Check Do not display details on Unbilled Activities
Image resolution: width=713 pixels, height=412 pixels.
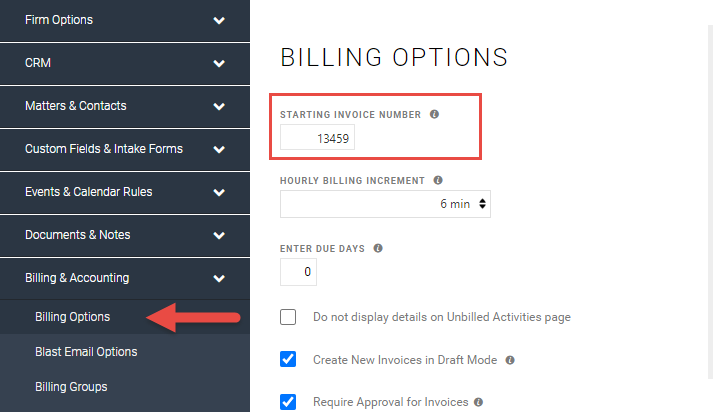coord(288,317)
